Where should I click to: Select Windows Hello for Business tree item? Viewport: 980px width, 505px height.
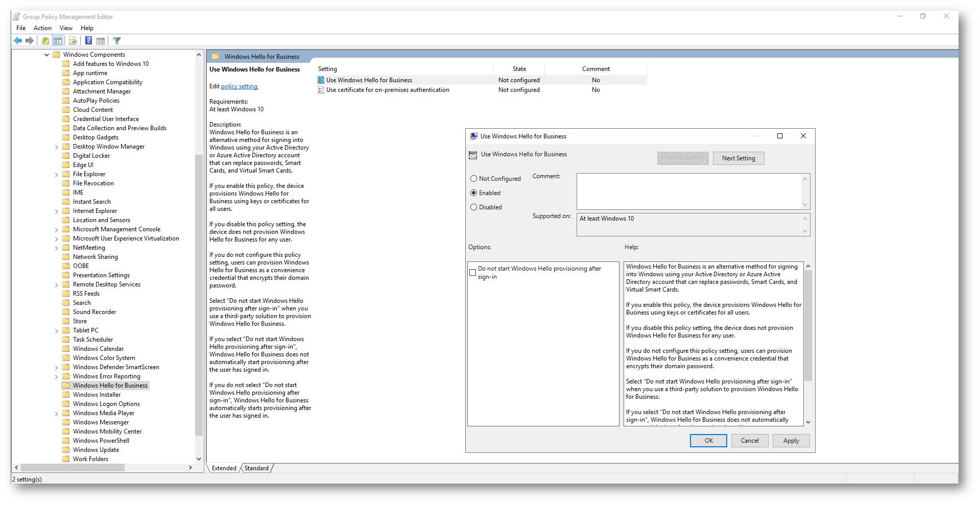point(110,386)
